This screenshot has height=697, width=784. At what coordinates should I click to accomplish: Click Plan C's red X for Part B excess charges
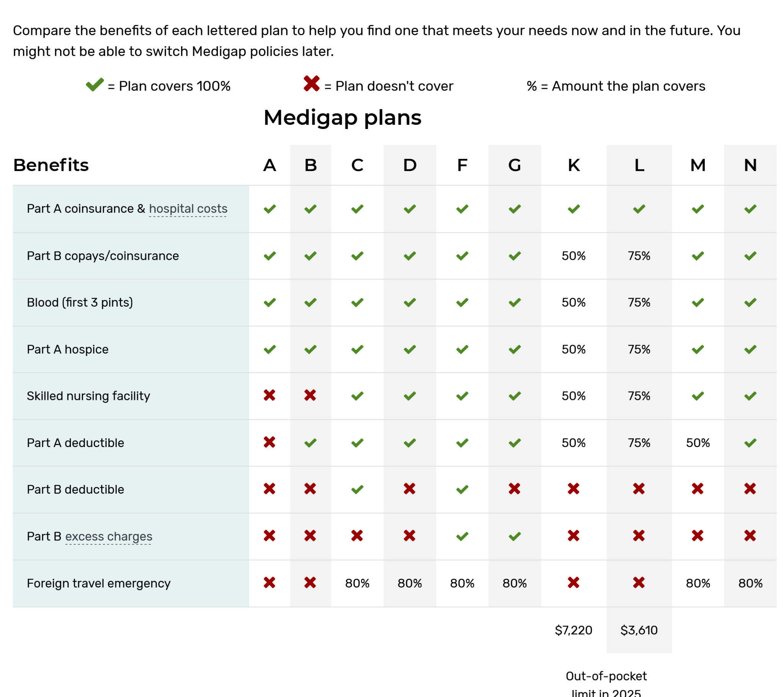click(357, 536)
